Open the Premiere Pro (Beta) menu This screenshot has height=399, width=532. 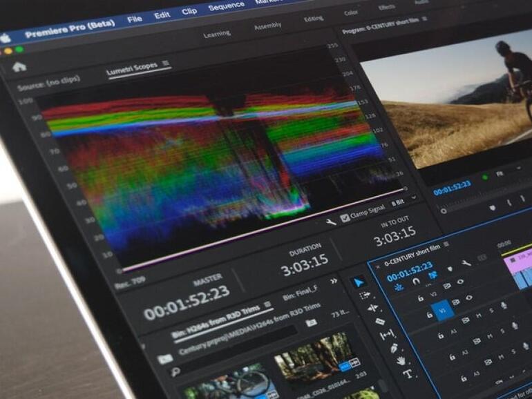coord(70,30)
